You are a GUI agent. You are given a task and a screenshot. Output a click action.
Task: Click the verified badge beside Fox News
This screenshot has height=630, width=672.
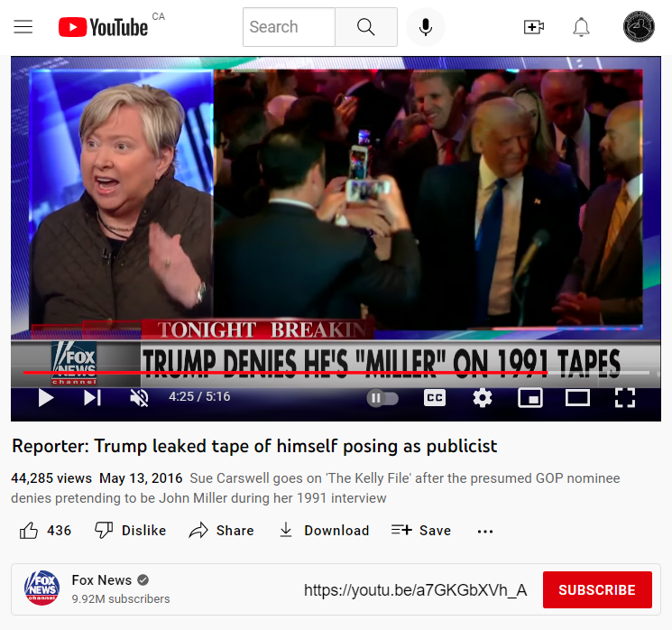click(143, 580)
